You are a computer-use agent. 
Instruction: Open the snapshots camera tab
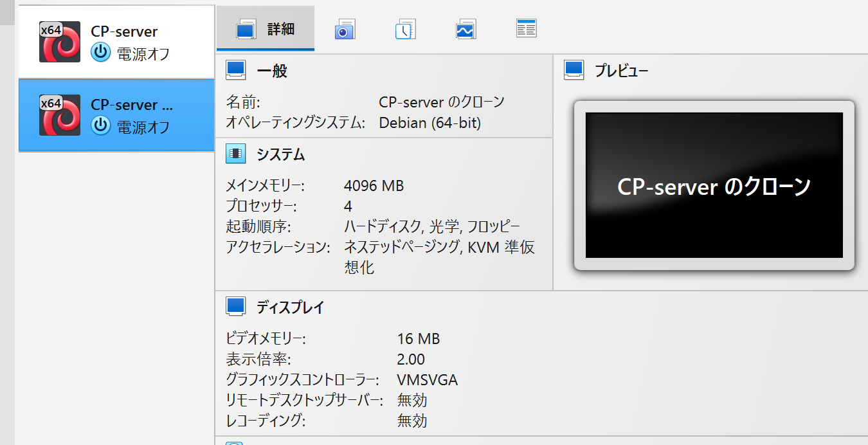click(x=345, y=29)
